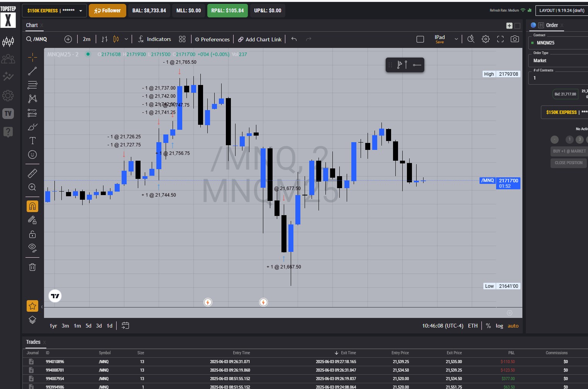588x389 pixels.
Task: Select the brush drawing tool
Action: pos(32,127)
